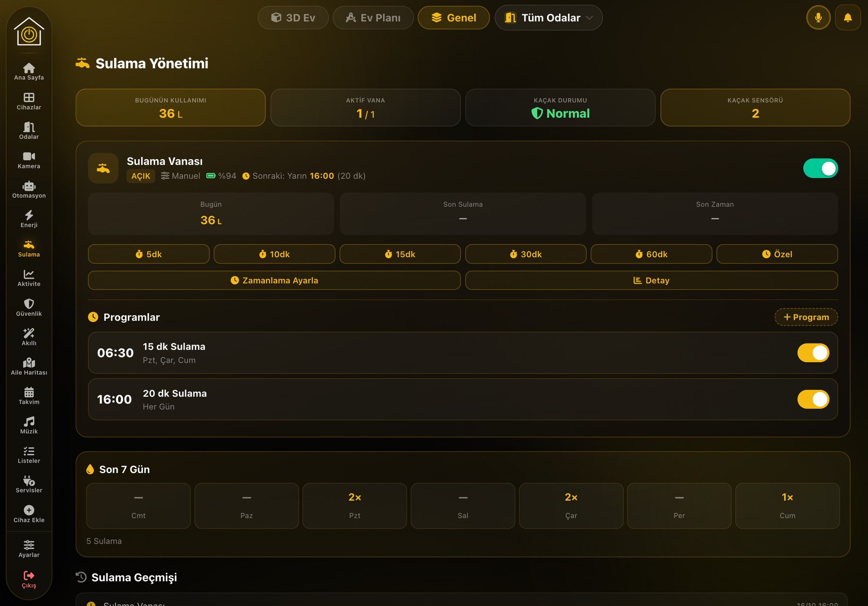Go to Güvenlik in the sidebar
Image resolution: width=868 pixels, height=606 pixels.
pyautogui.click(x=29, y=308)
